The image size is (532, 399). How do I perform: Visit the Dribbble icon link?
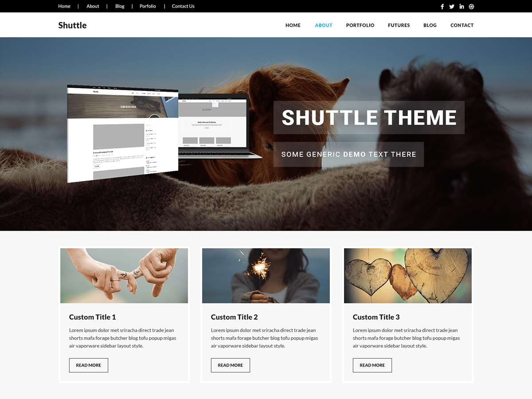point(471,6)
